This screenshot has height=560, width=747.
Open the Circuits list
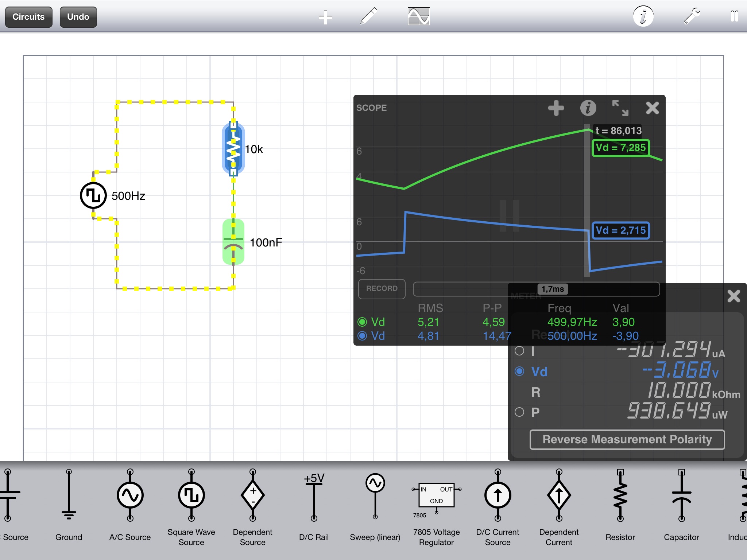coord(28,17)
